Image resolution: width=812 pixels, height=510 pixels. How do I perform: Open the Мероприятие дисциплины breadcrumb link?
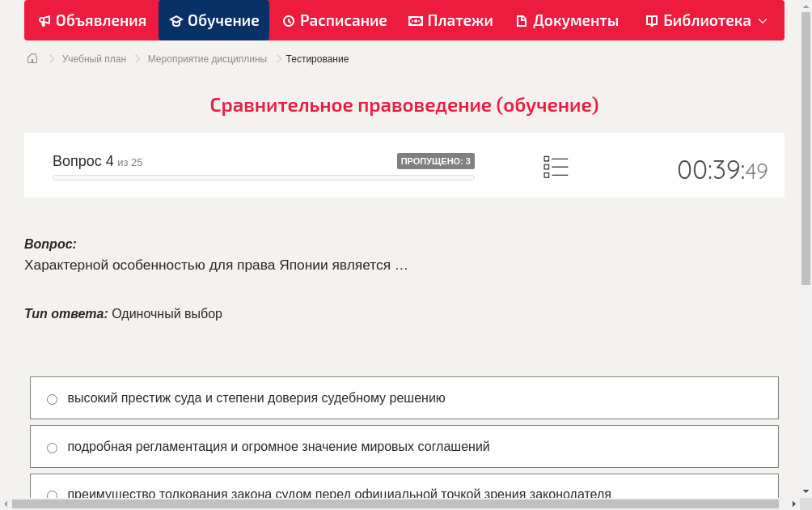pyautogui.click(x=208, y=58)
